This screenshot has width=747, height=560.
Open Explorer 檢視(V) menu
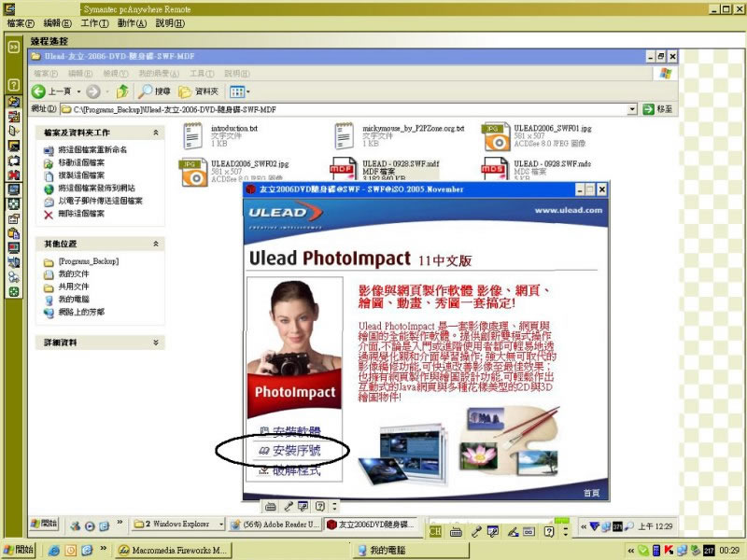pyautogui.click(x=116, y=74)
